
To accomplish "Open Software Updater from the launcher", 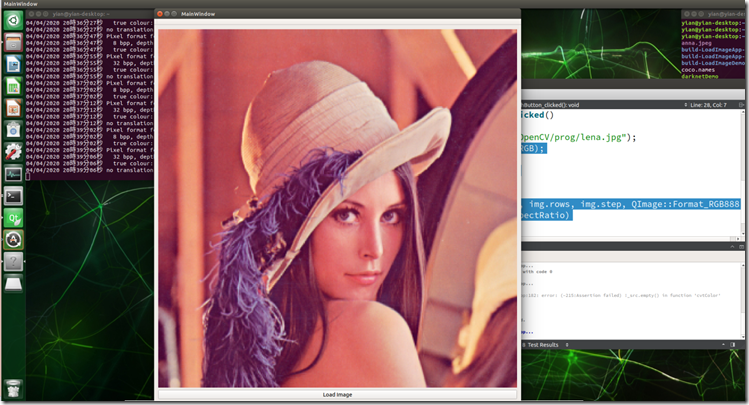I will coord(13,239).
